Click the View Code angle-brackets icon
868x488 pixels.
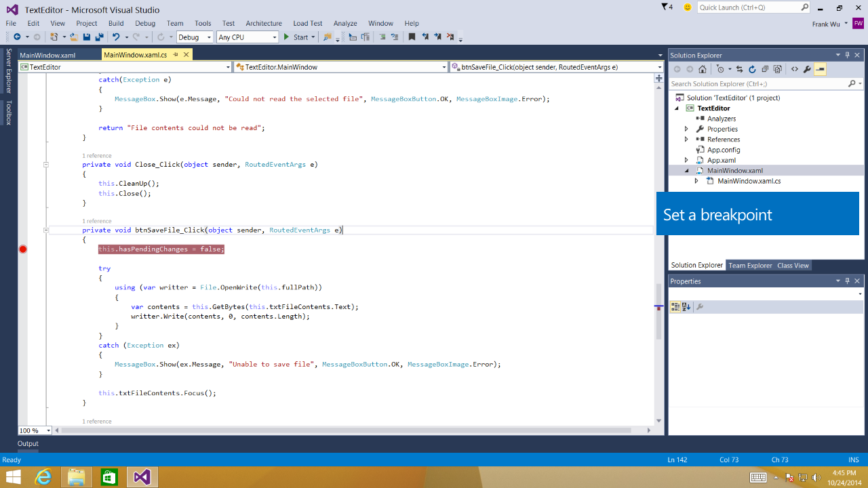pyautogui.click(x=795, y=69)
